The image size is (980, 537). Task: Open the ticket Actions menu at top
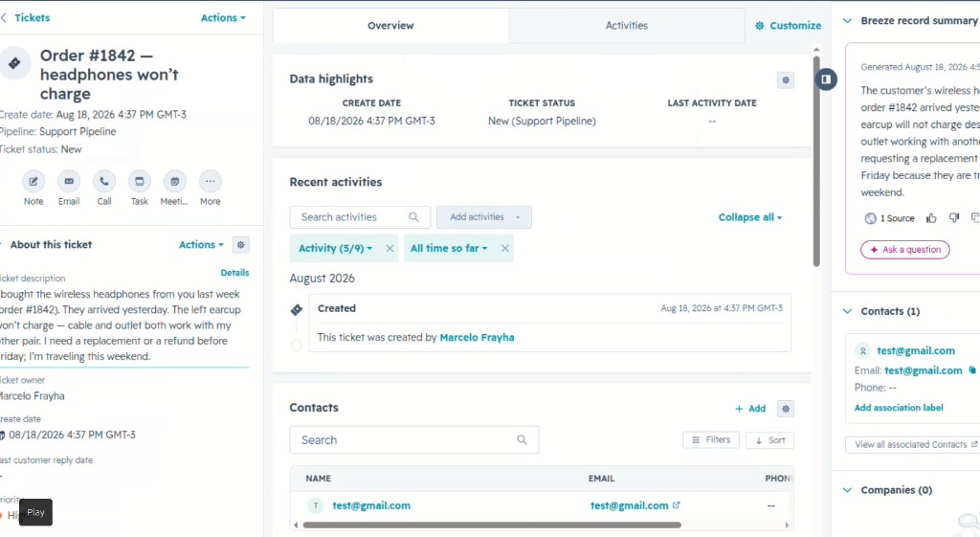223,17
